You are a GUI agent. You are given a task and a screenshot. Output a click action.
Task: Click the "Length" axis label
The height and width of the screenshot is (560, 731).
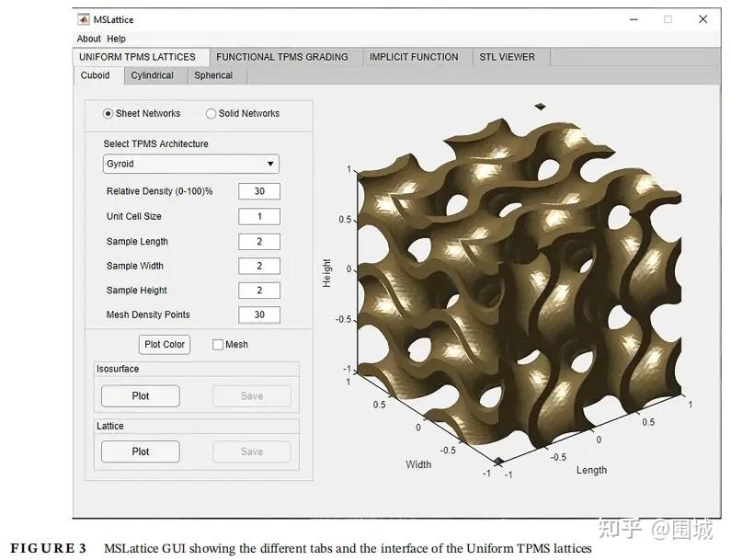pyautogui.click(x=591, y=471)
